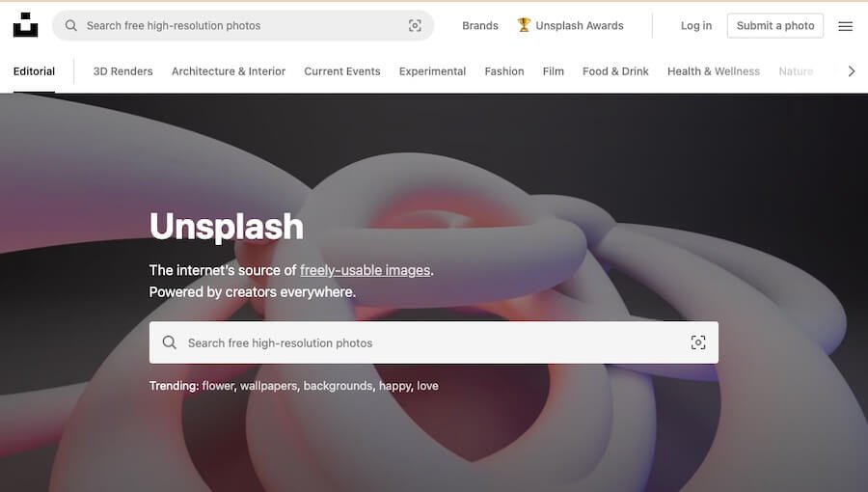Viewport: 868px width, 492px height.
Task: Open Health & Wellness category
Action: tap(714, 71)
